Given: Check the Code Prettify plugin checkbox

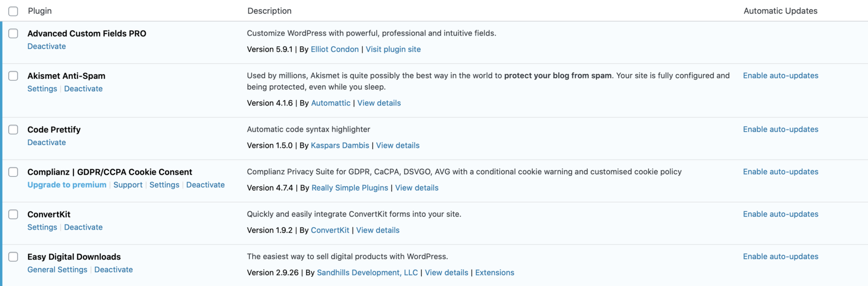Looking at the screenshot, I should point(14,130).
